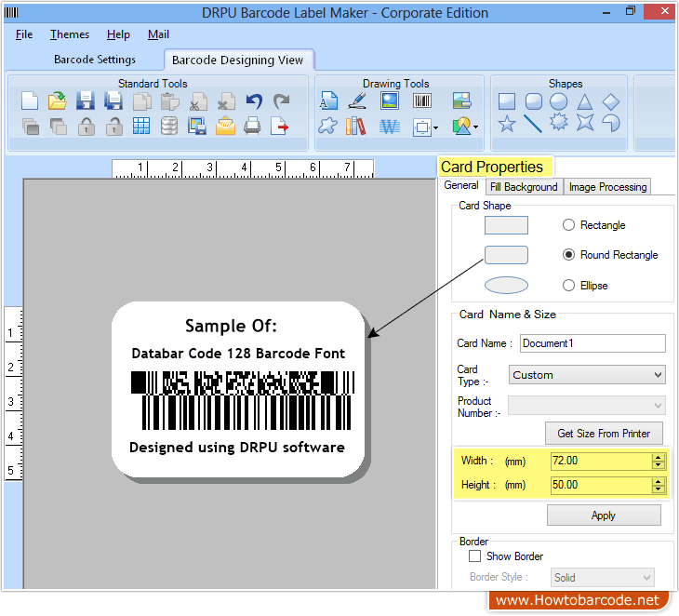Select the Rectangle card shape radio button

pos(569,225)
